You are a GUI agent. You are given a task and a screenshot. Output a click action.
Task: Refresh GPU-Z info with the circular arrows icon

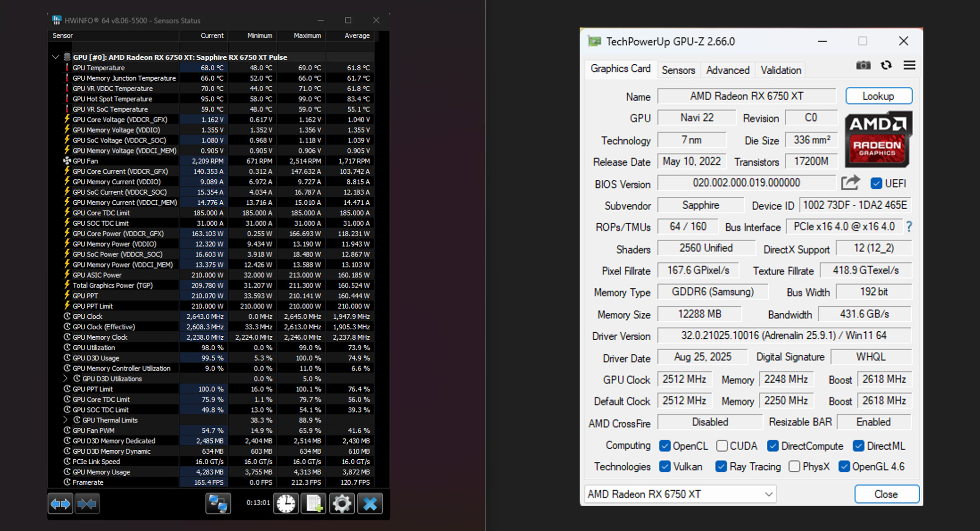click(x=886, y=65)
